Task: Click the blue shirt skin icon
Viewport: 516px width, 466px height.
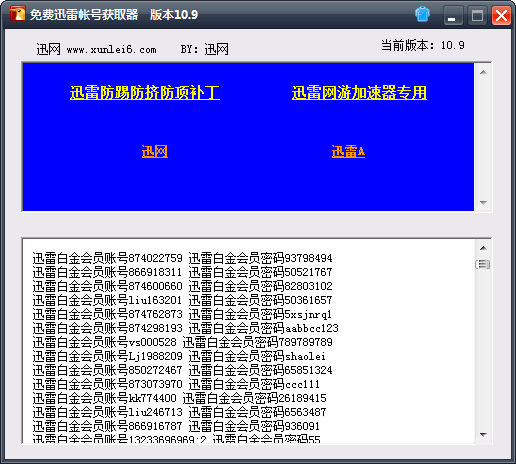Action: (x=422, y=15)
